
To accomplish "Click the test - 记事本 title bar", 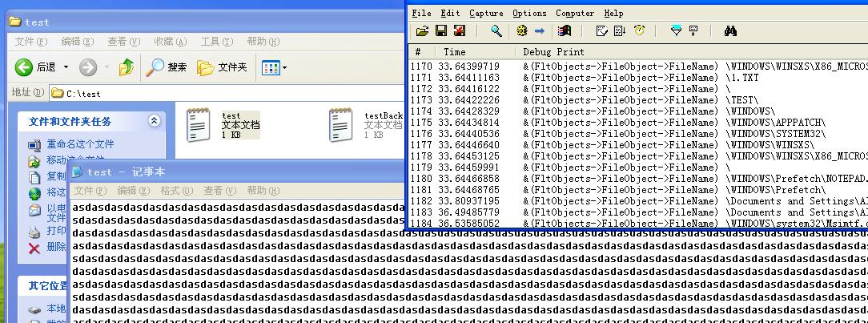I will tap(238, 172).
